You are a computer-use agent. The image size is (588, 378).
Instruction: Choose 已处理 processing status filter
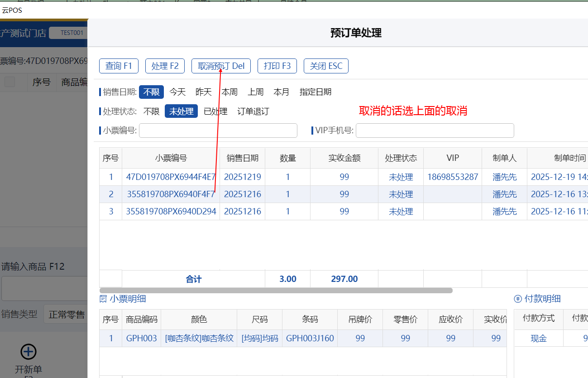(215, 111)
